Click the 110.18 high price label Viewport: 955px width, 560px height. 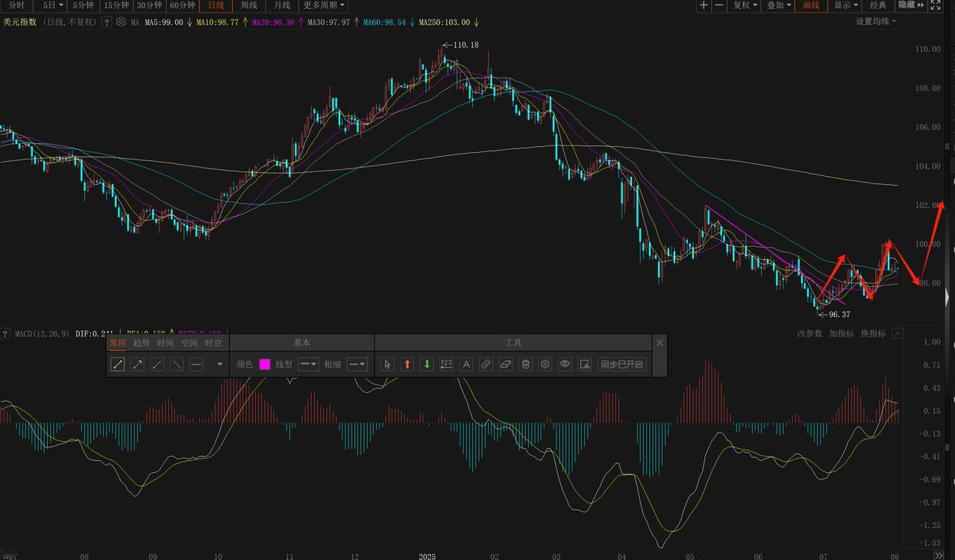466,45
